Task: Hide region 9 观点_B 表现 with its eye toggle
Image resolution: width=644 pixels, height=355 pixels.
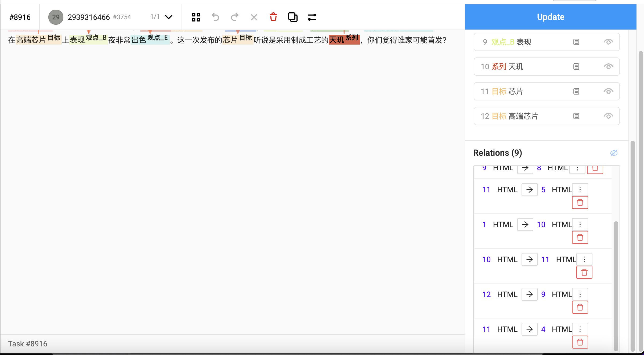Action: [x=608, y=42]
